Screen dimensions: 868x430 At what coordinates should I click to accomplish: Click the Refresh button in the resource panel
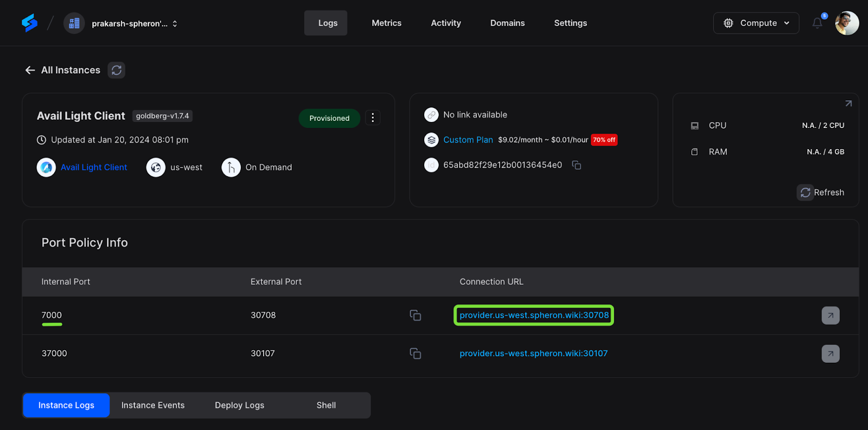click(x=820, y=192)
